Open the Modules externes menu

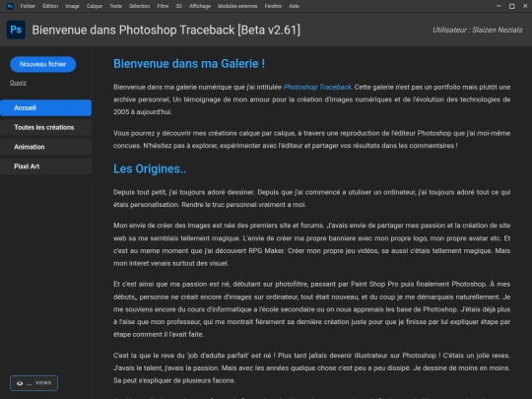click(x=237, y=6)
